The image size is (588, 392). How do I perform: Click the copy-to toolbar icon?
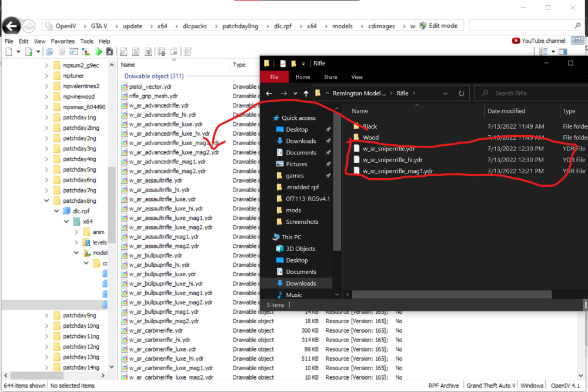coord(173,52)
